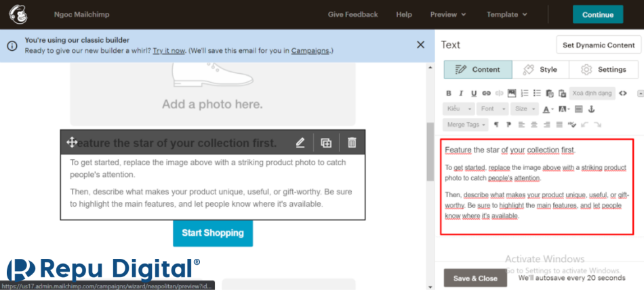This screenshot has width=644, height=290.
Task: Collapse the editor toolbar with the arrow
Action: pyautogui.click(x=641, y=94)
